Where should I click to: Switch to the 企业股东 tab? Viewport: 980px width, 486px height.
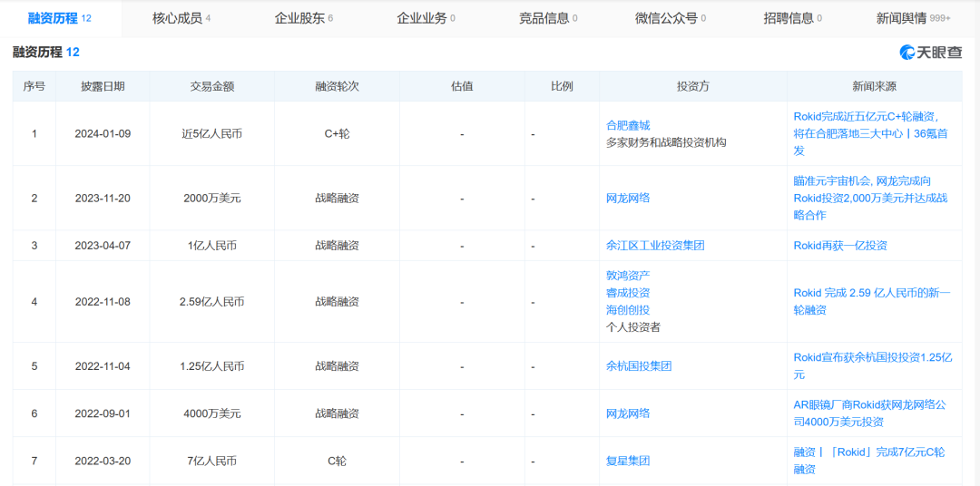304,18
